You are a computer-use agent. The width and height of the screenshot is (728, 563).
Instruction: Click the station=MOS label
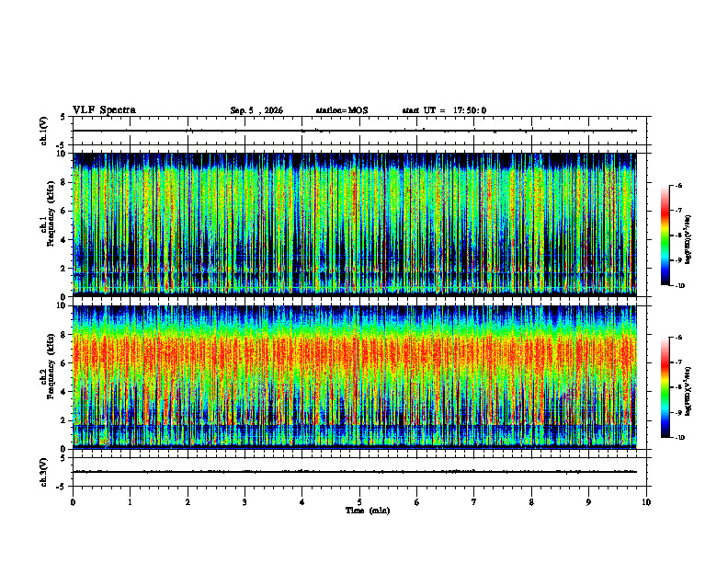pyautogui.click(x=342, y=110)
